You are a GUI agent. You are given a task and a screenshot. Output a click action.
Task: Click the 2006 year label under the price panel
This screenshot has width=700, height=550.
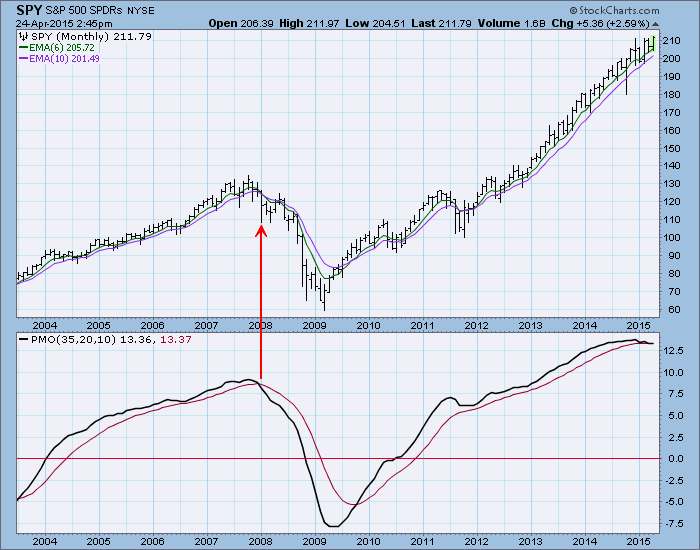click(153, 325)
